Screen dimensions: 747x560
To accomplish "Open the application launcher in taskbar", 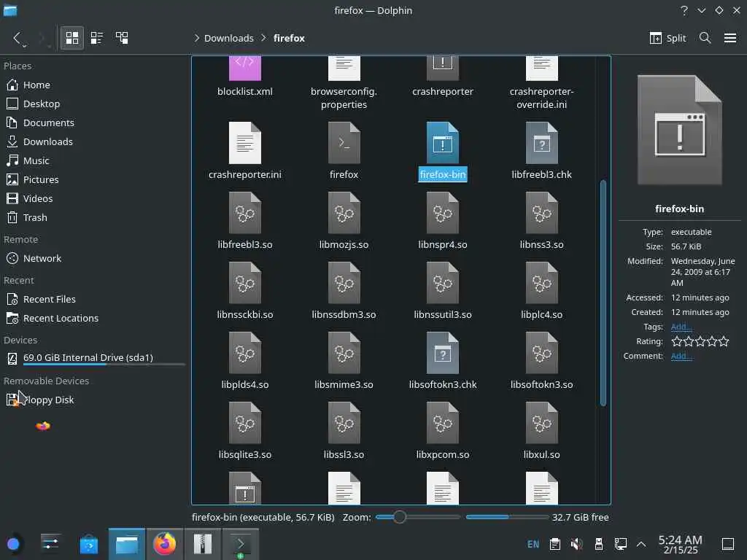I will click(x=13, y=544).
